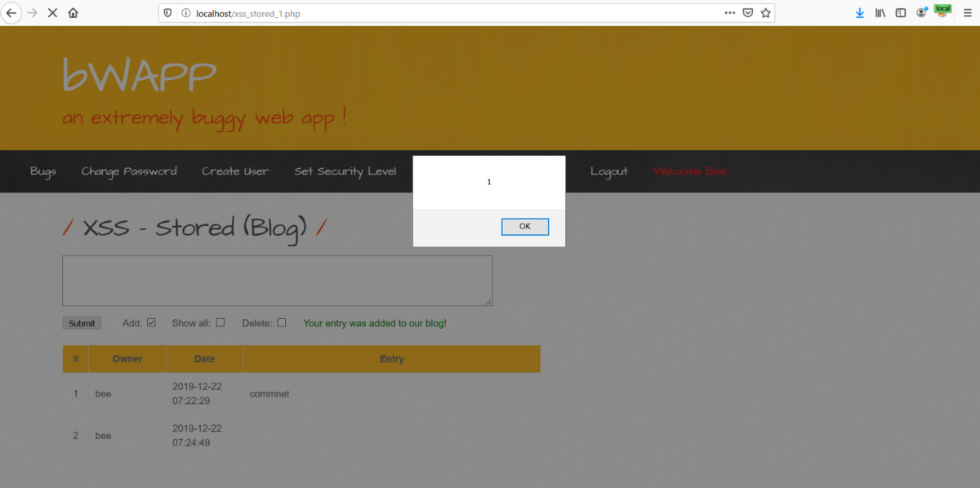The height and width of the screenshot is (488, 980).
Task: Open tracking protection shield icon
Action: [168, 13]
